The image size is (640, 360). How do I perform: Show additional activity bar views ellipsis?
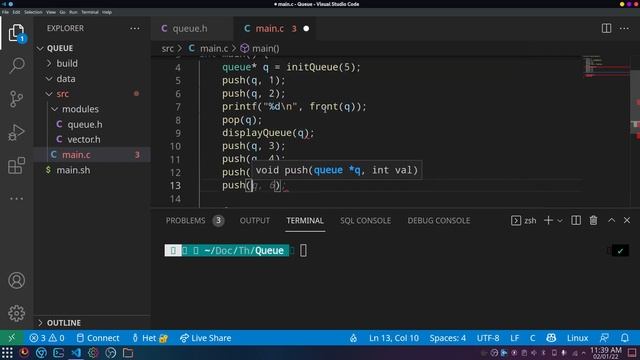point(16,199)
